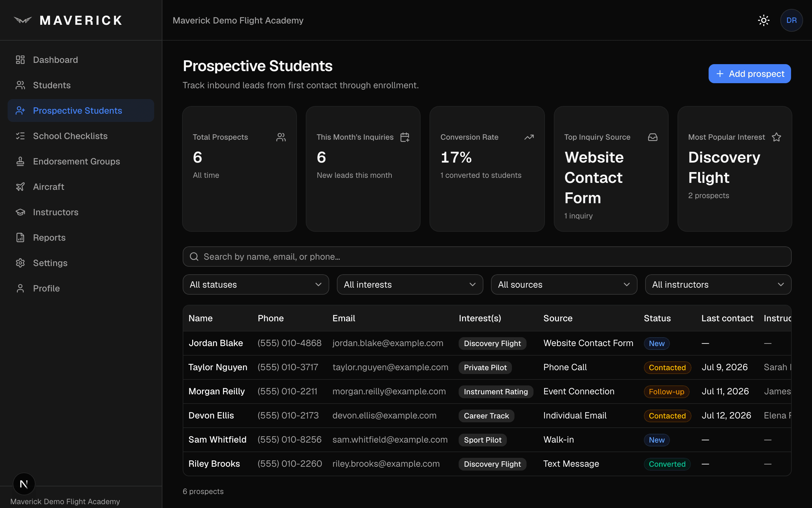Click star icon on Most Popular Interest card

[x=776, y=137]
